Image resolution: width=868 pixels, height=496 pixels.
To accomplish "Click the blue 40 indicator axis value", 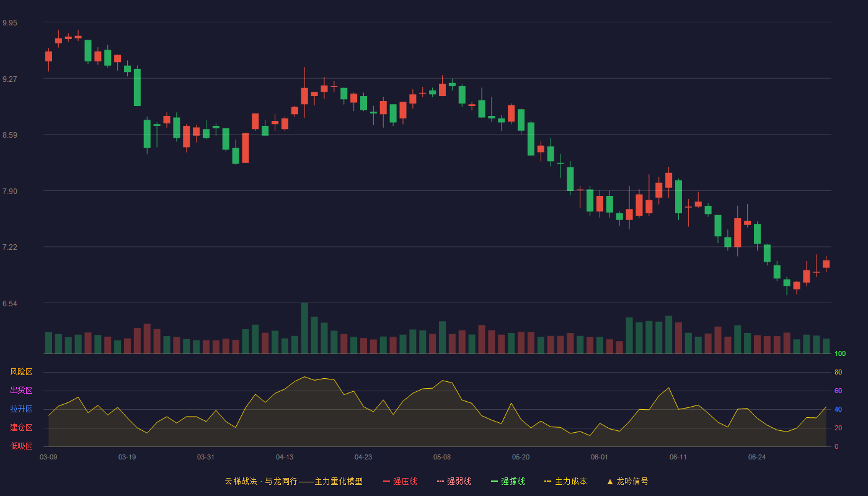I will tap(838, 409).
